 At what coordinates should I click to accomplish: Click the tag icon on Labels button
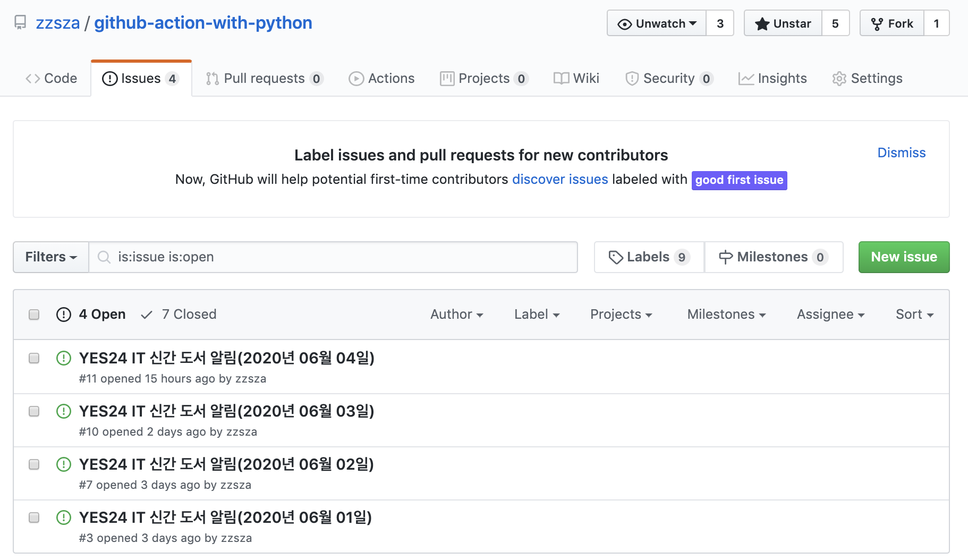pos(615,257)
